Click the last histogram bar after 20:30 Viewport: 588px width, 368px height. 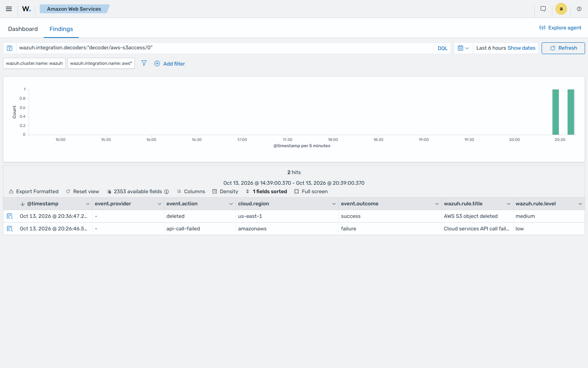pyautogui.click(x=571, y=112)
